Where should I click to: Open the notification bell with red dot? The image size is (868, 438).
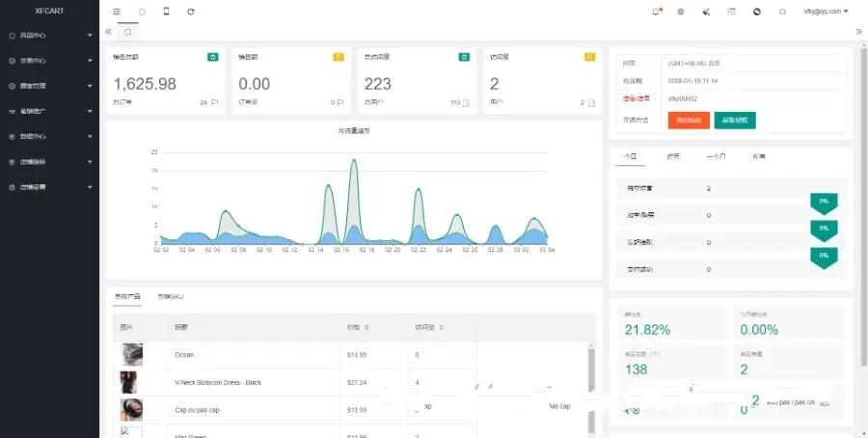(656, 11)
